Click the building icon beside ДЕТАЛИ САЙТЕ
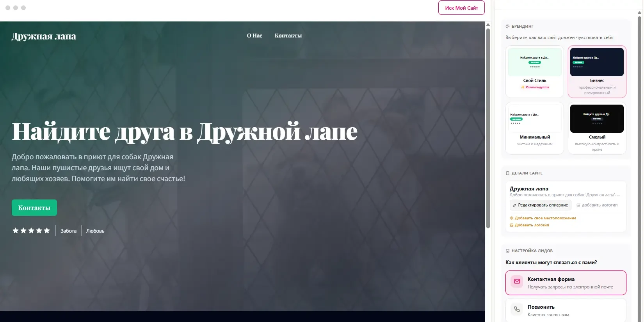The width and height of the screenshot is (644, 322). tap(507, 173)
